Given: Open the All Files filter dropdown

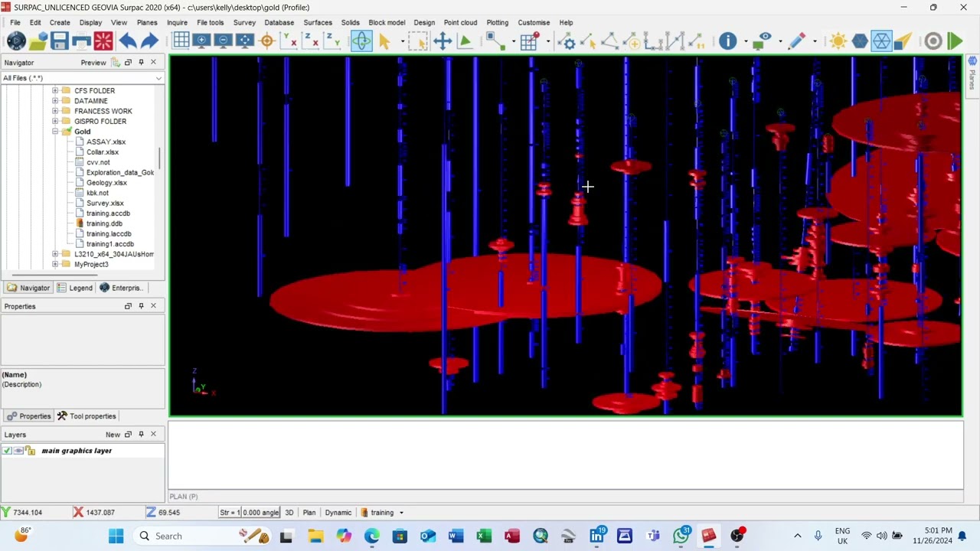Looking at the screenshot, I should (x=158, y=78).
